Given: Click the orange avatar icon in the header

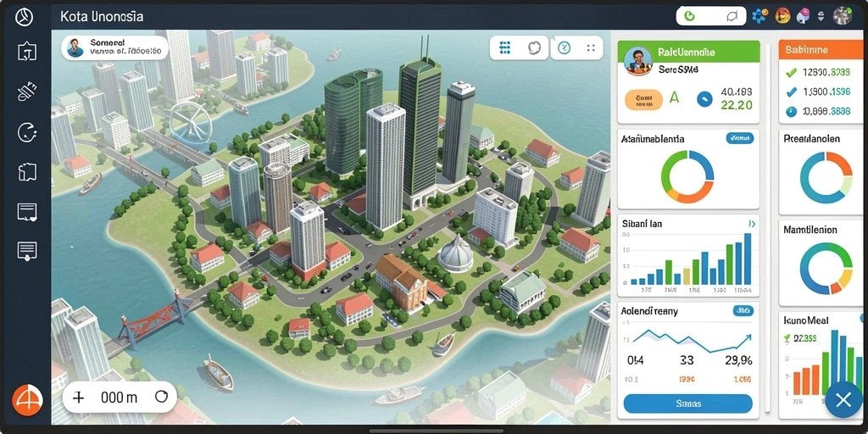Looking at the screenshot, I should click(x=782, y=15).
